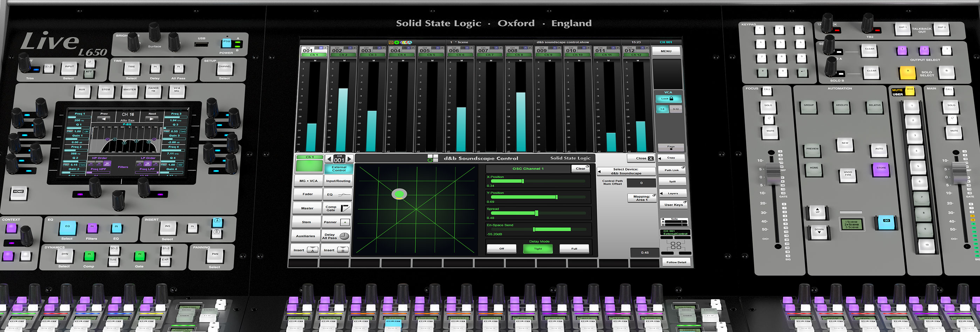The height and width of the screenshot is (332, 980).
Task: Adjust the Spread slider
Action: coord(538,213)
